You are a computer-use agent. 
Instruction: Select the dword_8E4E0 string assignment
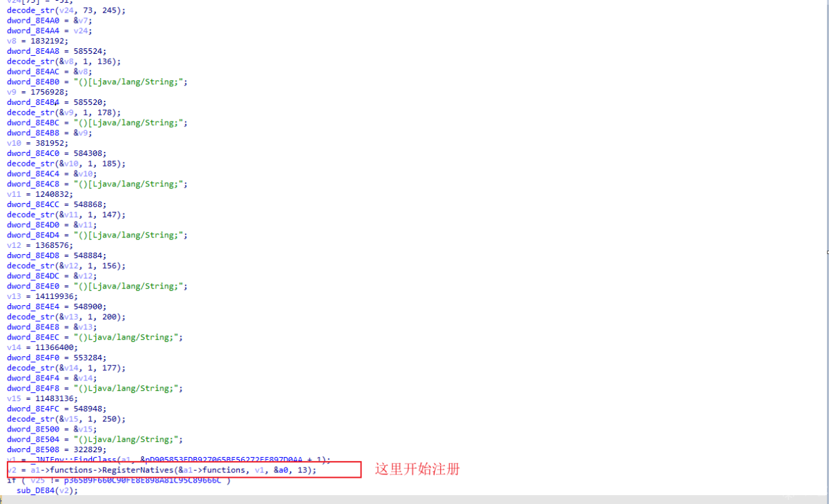97,286
